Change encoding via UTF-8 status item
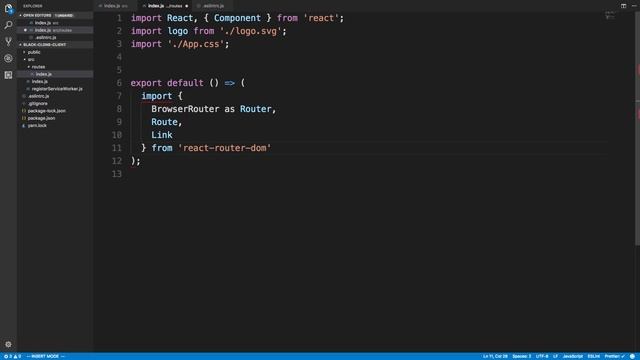Image resolution: width=640 pixels, height=360 pixels. point(542,356)
